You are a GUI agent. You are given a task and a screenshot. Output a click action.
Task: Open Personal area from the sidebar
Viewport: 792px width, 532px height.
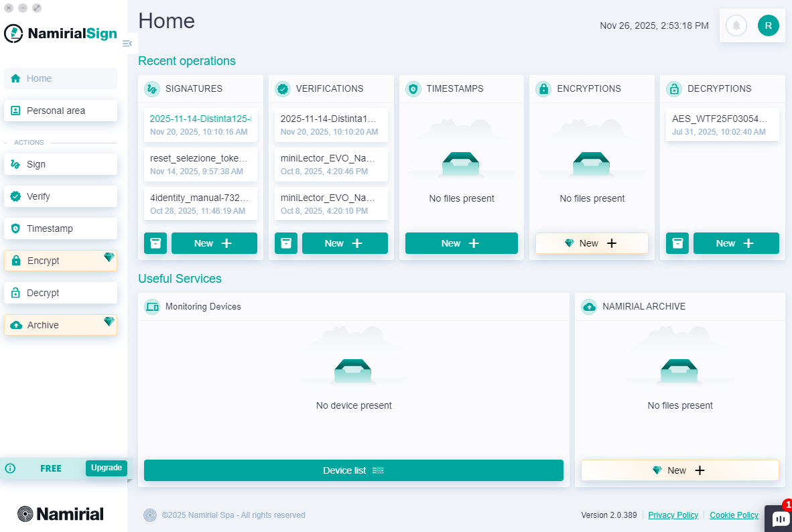60,111
